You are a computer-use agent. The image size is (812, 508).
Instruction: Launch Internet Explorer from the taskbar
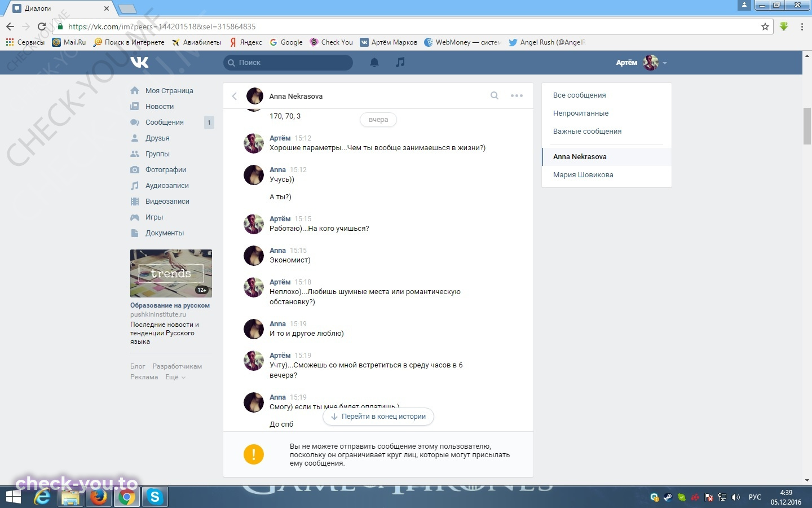42,497
